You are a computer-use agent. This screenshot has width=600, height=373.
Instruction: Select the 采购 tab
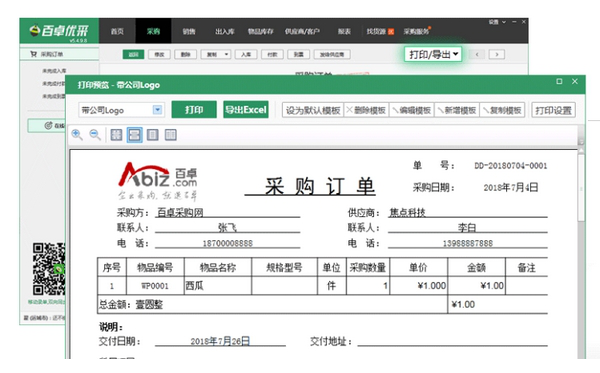point(153,31)
